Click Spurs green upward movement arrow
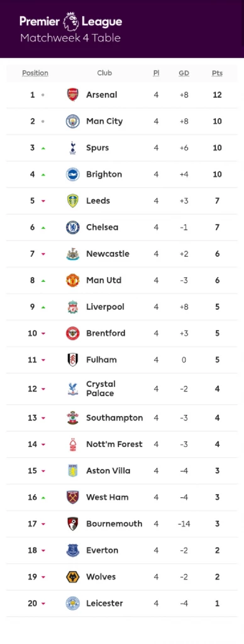Screen dimensions: 244x644 coord(43,148)
